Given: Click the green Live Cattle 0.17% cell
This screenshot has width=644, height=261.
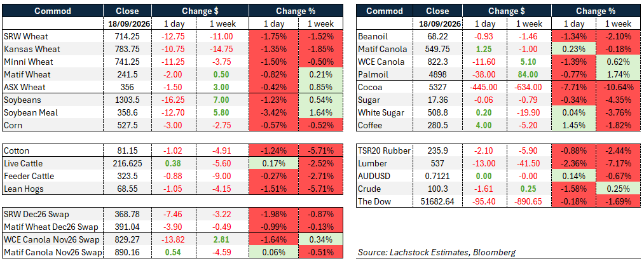Looking at the screenshot, I should pos(272,163).
